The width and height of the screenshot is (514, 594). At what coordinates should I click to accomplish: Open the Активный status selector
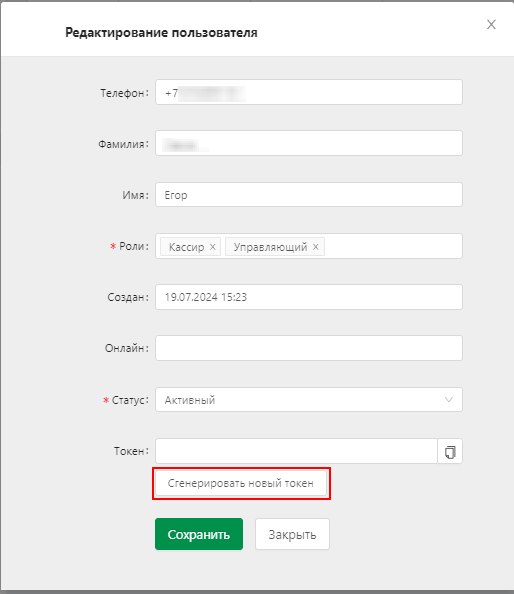pyautogui.click(x=309, y=400)
